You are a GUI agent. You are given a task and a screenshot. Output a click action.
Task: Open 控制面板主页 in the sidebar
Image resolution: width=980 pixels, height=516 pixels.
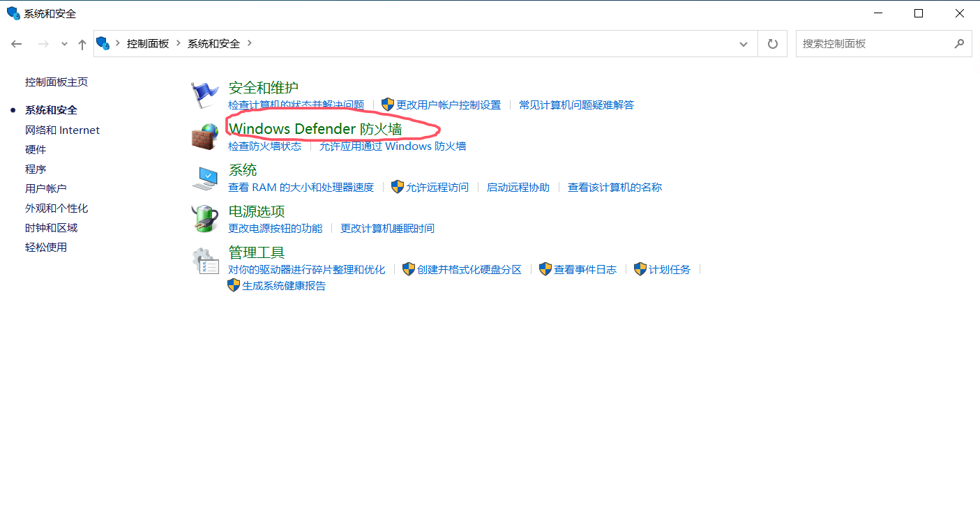coord(56,82)
